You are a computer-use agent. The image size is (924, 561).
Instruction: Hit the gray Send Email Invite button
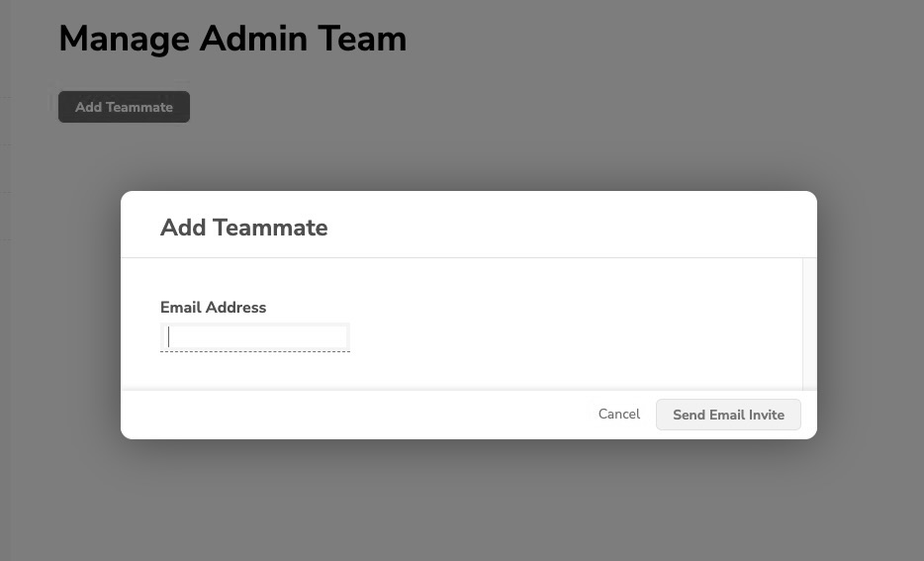728,415
